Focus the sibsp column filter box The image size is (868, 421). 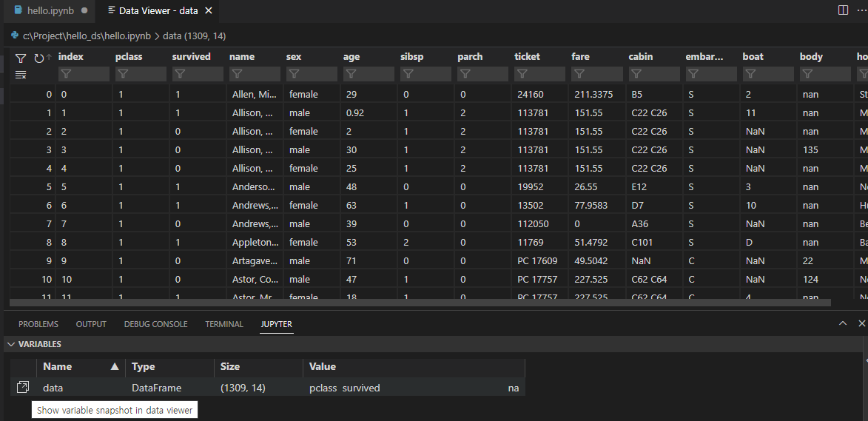pyautogui.click(x=426, y=74)
